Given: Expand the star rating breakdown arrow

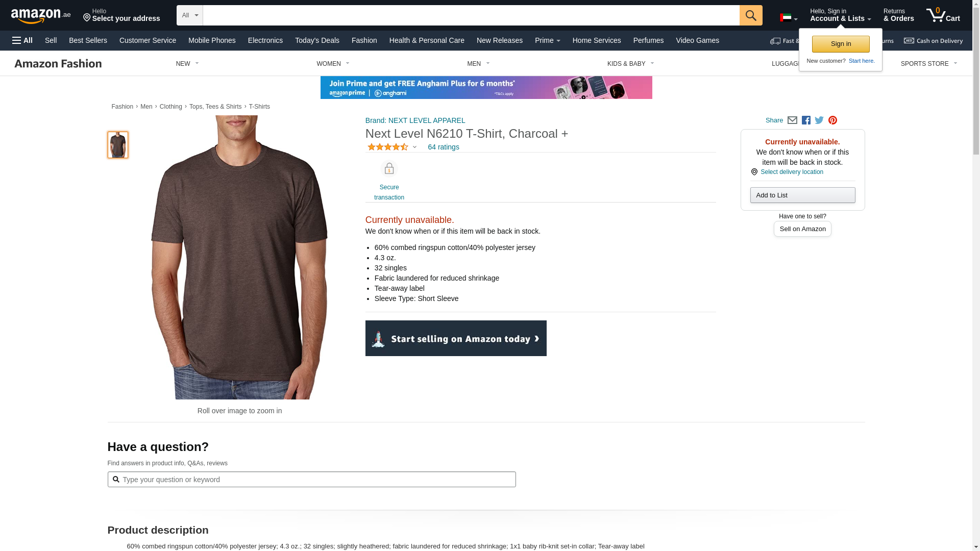Looking at the screenshot, I should pyautogui.click(x=414, y=147).
